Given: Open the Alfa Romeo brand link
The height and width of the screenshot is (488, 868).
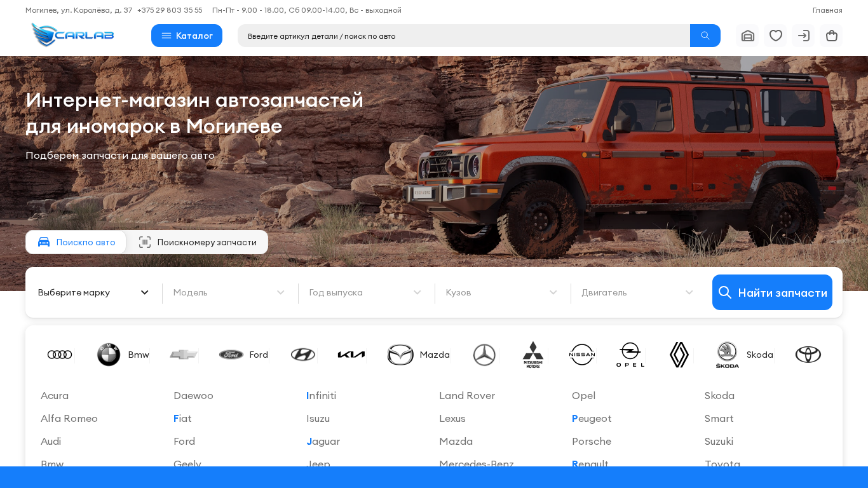Looking at the screenshot, I should tap(69, 418).
